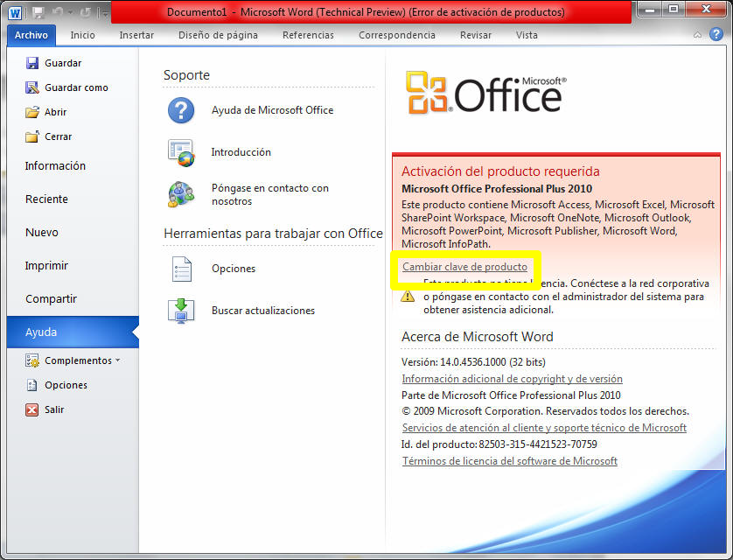
Task: Open Términos de licencia del software link
Action: point(510,461)
